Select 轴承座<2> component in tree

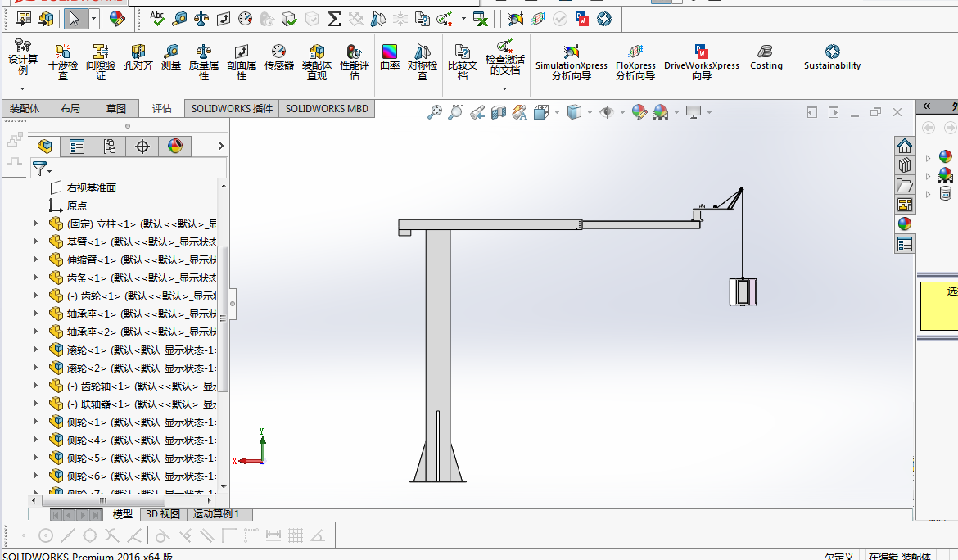(141, 332)
